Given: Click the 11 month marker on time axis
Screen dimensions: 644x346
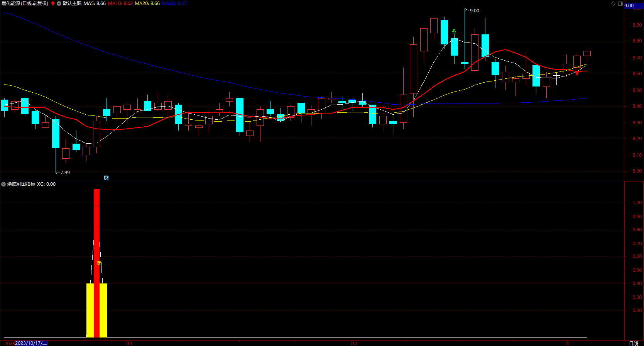Looking at the screenshot, I should click(130, 343).
